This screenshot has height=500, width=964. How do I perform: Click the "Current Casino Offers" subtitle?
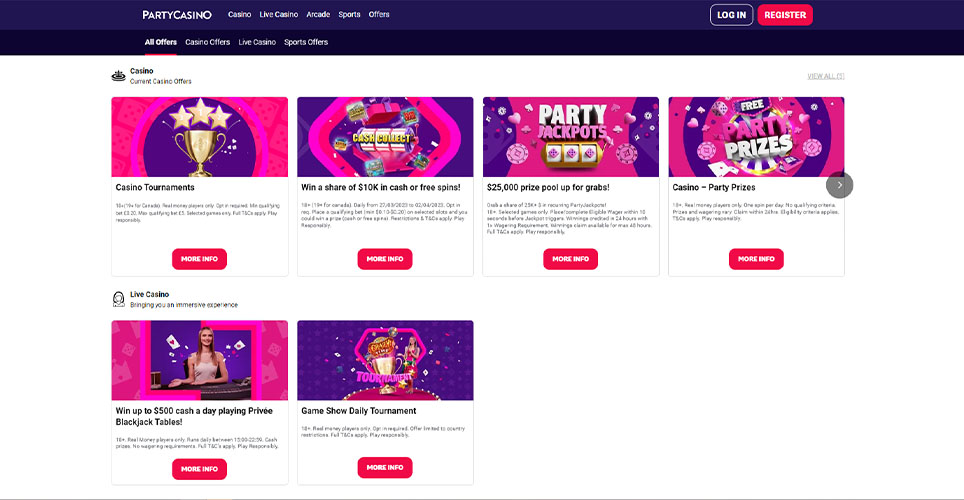[160, 81]
